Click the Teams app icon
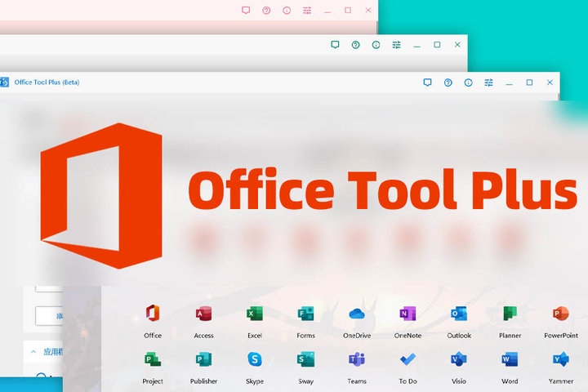 [x=356, y=359]
